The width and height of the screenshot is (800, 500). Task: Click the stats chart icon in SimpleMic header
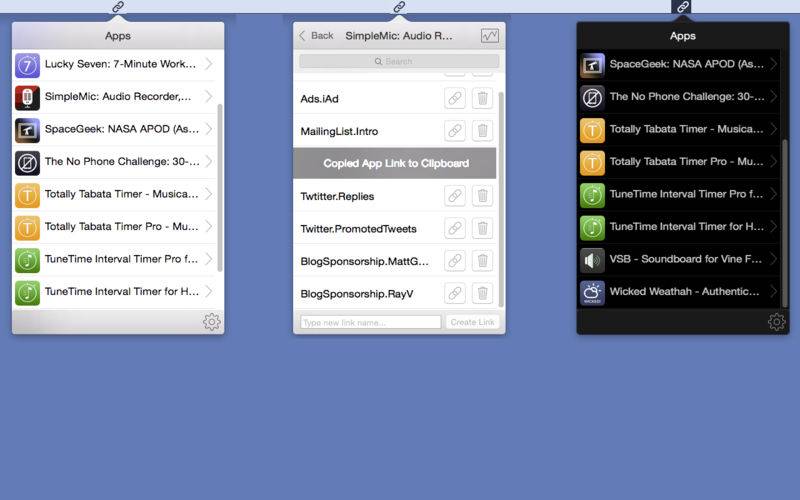pyautogui.click(x=489, y=35)
